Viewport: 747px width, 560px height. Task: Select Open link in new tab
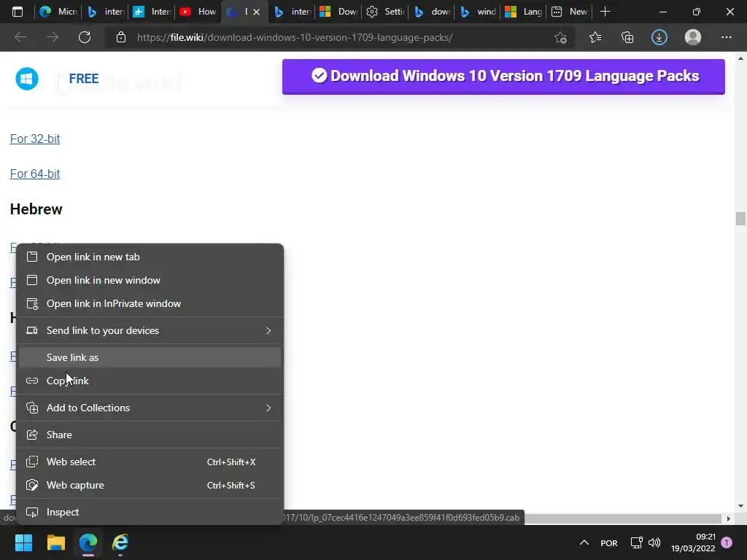coord(150,257)
